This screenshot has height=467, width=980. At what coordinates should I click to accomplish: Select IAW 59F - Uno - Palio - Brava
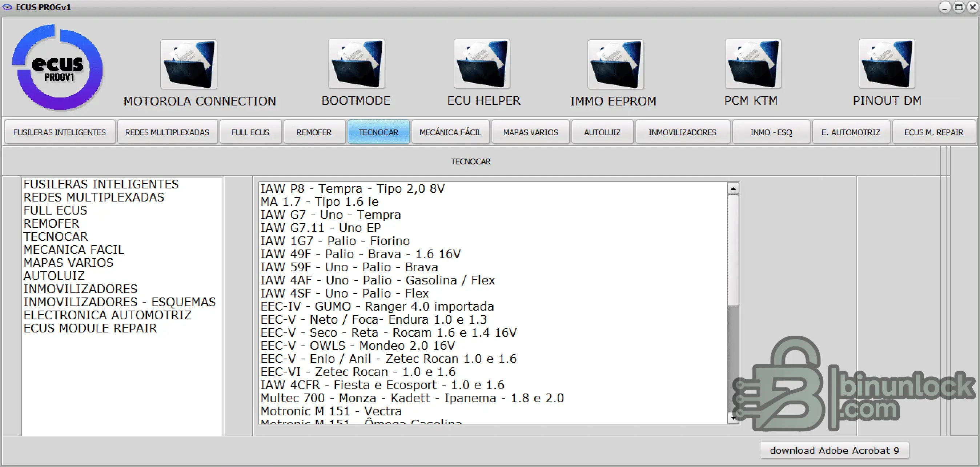tap(349, 267)
